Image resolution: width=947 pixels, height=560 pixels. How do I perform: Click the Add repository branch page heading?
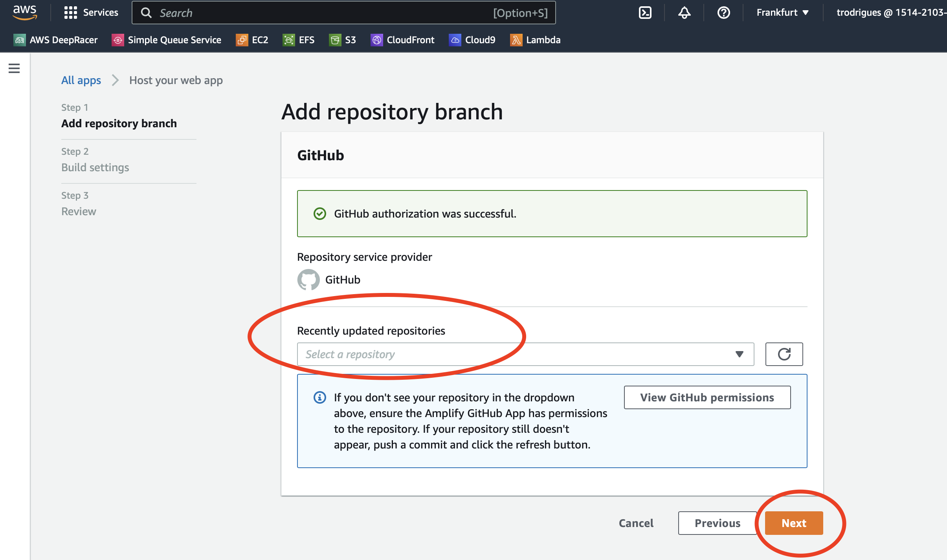tap(392, 112)
